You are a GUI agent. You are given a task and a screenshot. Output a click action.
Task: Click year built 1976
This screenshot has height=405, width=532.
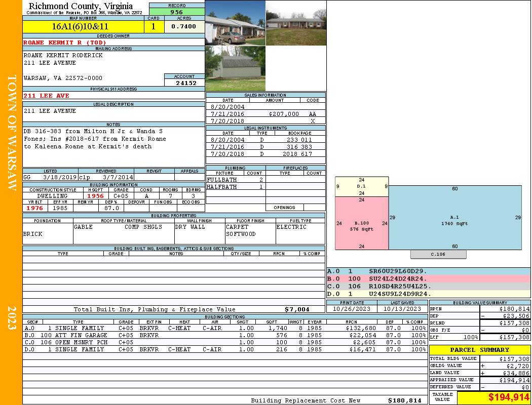point(35,208)
